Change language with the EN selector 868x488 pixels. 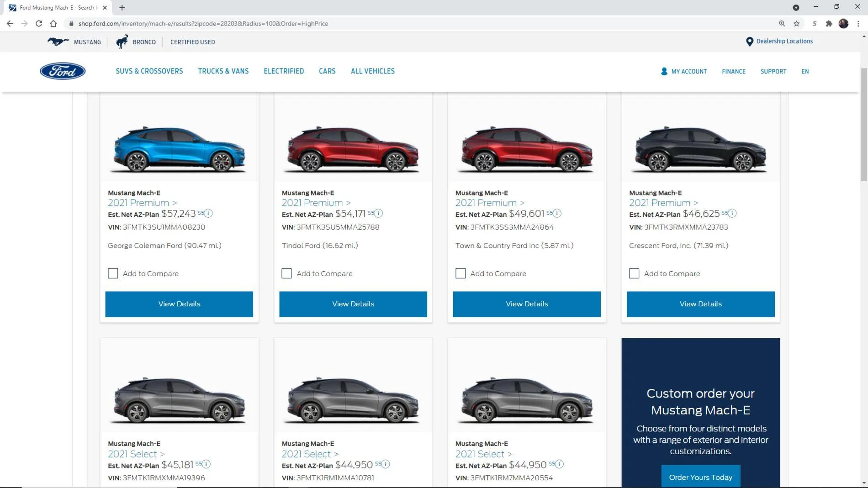805,72
